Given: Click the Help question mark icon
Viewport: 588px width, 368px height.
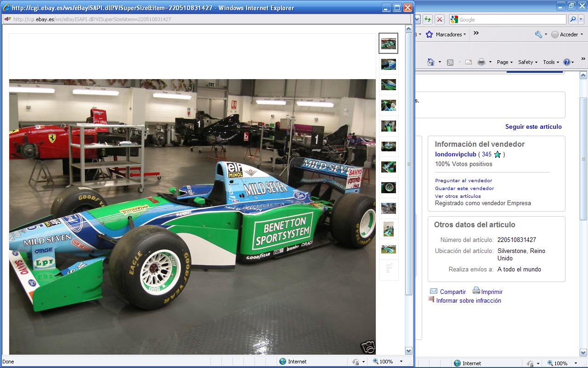Looking at the screenshot, I should coord(567,62).
